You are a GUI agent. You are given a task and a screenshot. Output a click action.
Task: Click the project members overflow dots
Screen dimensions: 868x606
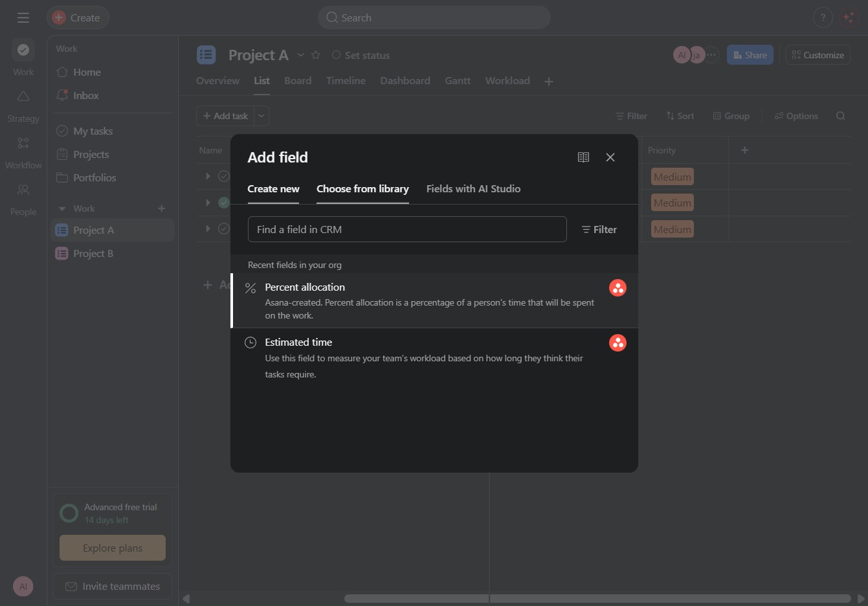tap(711, 55)
